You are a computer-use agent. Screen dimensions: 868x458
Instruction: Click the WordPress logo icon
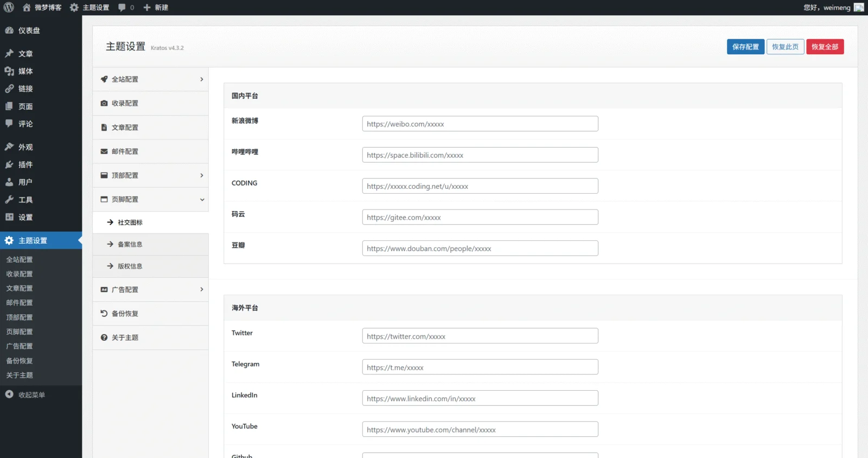point(9,8)
